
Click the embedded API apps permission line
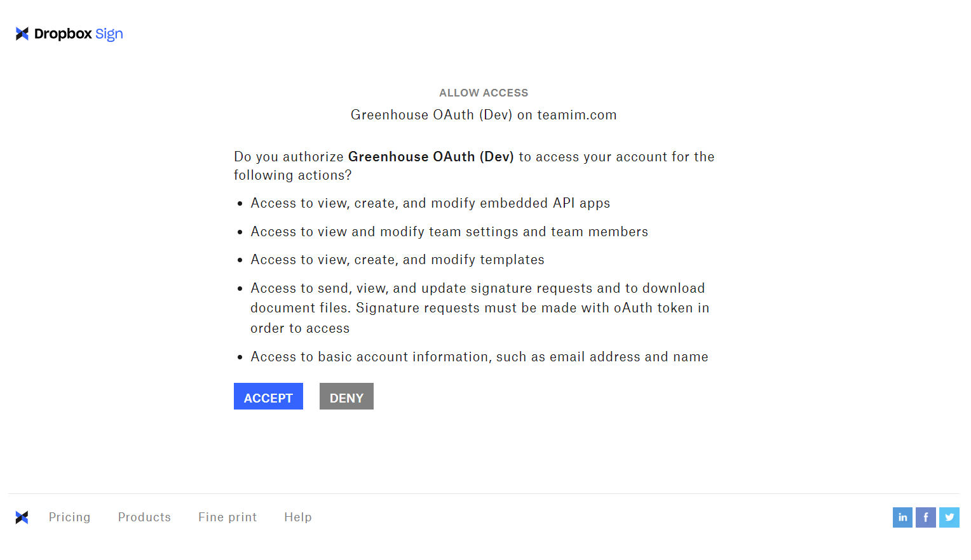coord(430,203)
